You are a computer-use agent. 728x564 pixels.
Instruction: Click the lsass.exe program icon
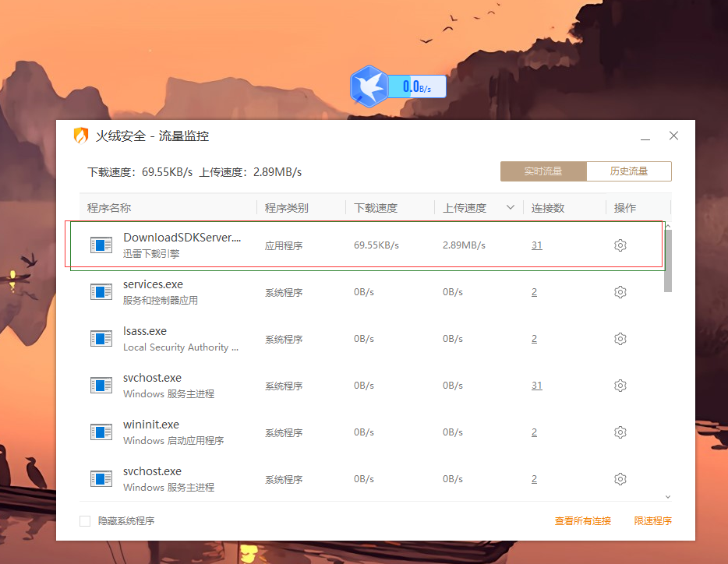click(101, 338)
